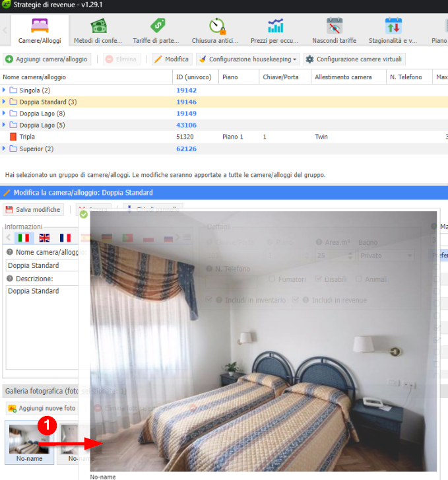
Task: Click Aggiungi nuove foto button
Action: click(42, 408)
